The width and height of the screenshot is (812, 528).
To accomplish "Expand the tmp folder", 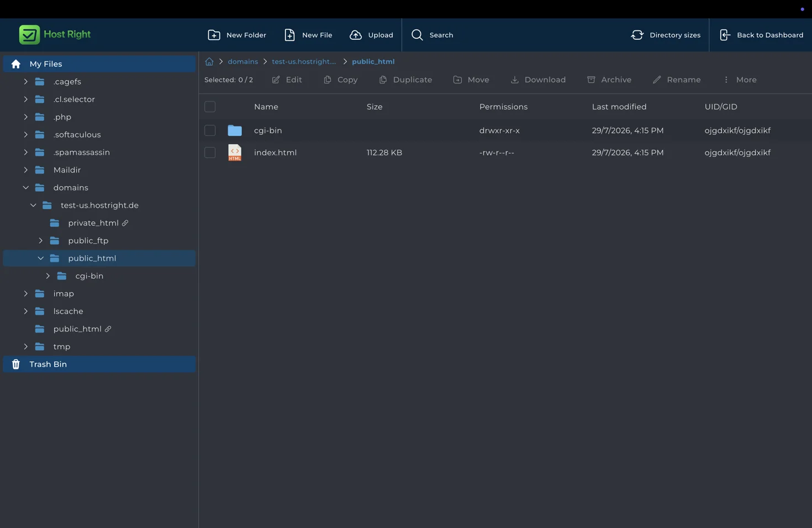I will (x=25, y=347).
